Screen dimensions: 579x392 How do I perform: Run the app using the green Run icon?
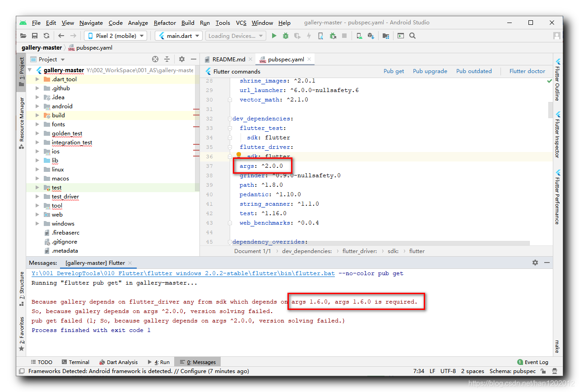click(274, 35)
